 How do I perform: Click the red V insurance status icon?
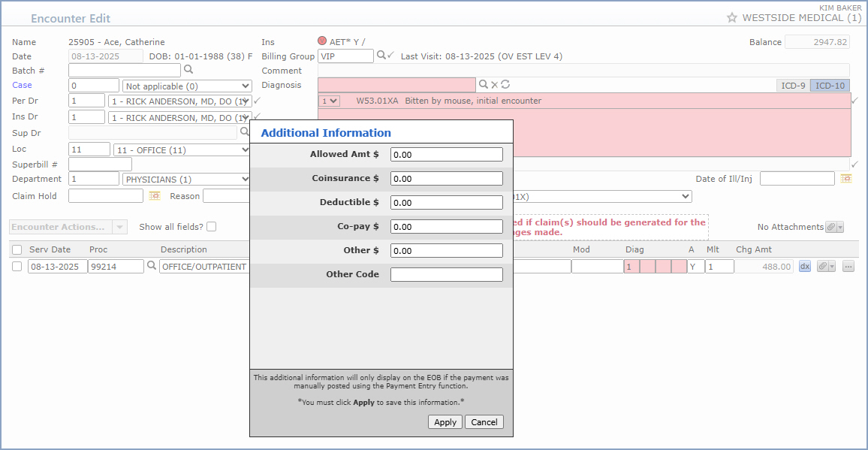pyautogui.click(x=322, y=41)
